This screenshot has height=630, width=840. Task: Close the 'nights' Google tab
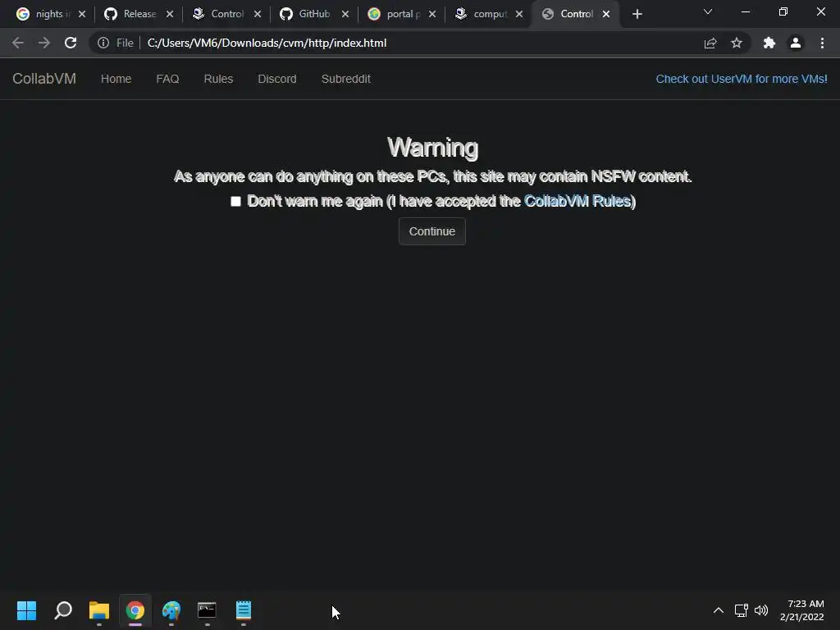[x=82, y=14]
